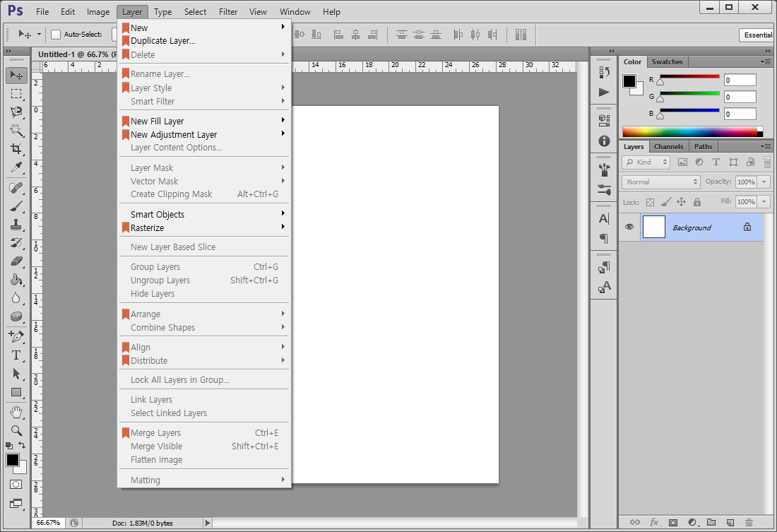777x532 pixels.
Task: Select the Eyedropper tool
Action: tap(16, 167)
